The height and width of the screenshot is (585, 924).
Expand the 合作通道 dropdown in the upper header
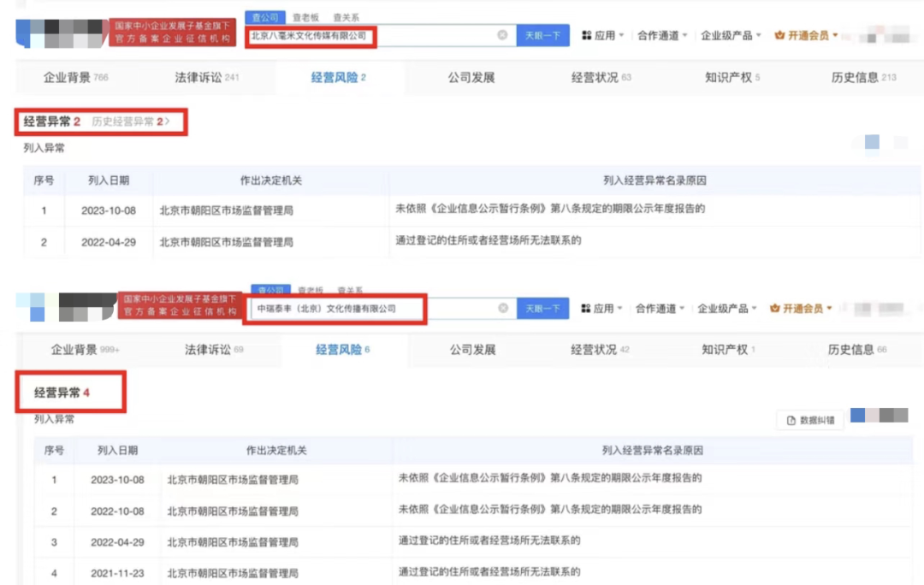(686, 36)
